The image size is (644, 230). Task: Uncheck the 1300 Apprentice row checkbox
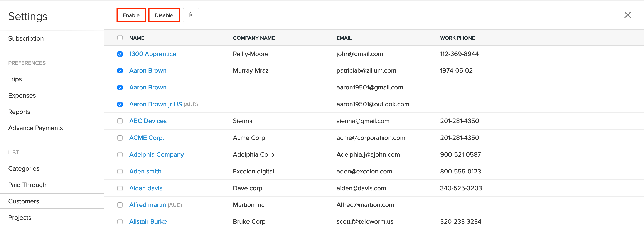coord(120,54)
